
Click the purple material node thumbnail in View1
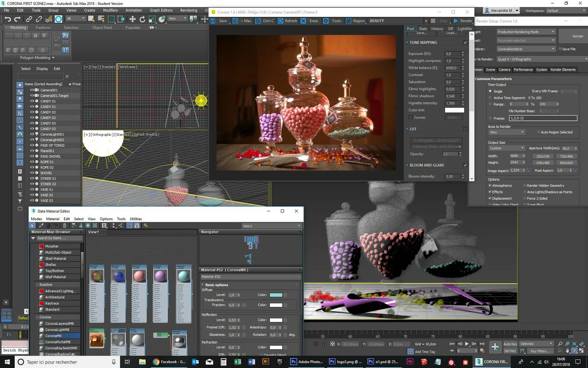pyautogui.click(x=161, y=276)
